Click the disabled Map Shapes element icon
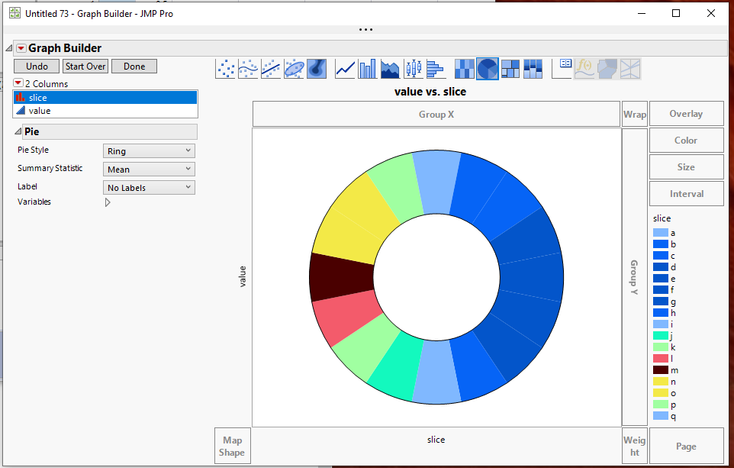Screen dimensions: 734x468 click(607, 69)
